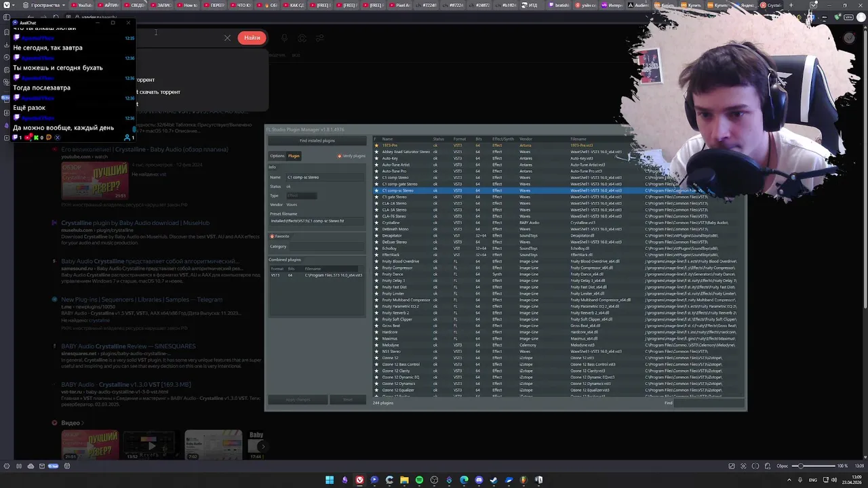Image resolution: width=868 pixels, height=488 pixels.
Task: Click the viewers count icon in AxelChat
Action: coord(127,138)
